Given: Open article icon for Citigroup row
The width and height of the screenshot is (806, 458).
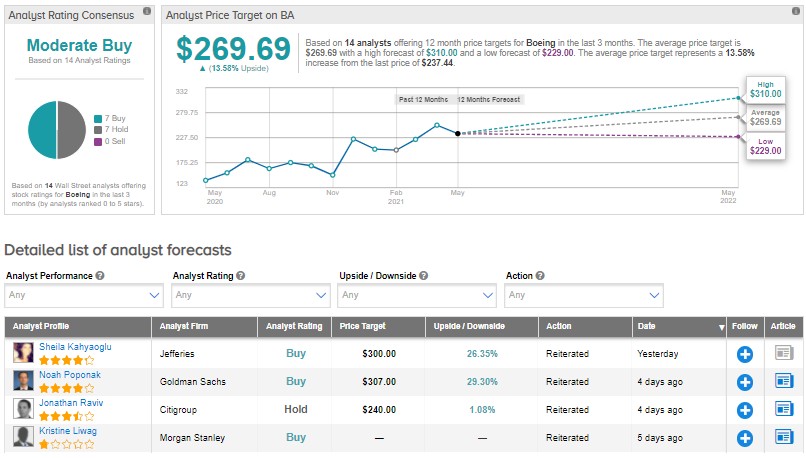Looking at the screenshot, I should (x=784, y=409).
